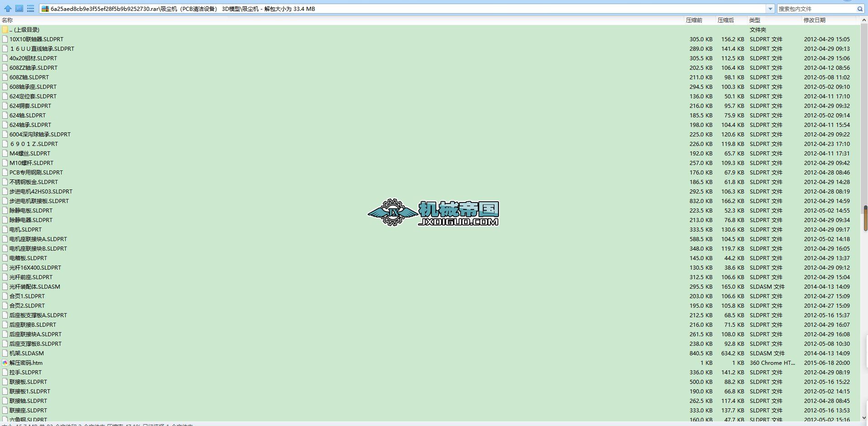Select the file name 电机座联接块B.SLDPRT

[38, 248]
